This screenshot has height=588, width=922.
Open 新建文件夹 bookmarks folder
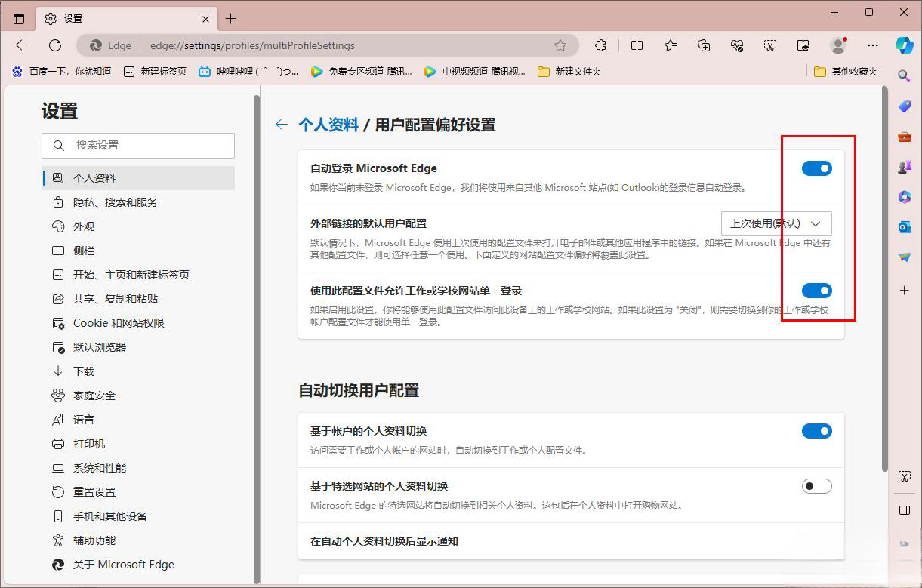point(569,71)
